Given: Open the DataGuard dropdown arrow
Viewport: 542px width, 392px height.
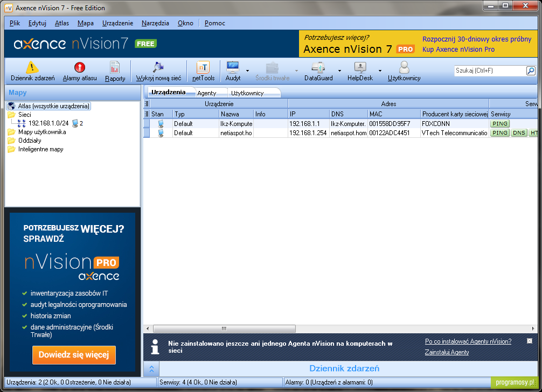Looking at the screenshot, I should [x=339, y=71].
